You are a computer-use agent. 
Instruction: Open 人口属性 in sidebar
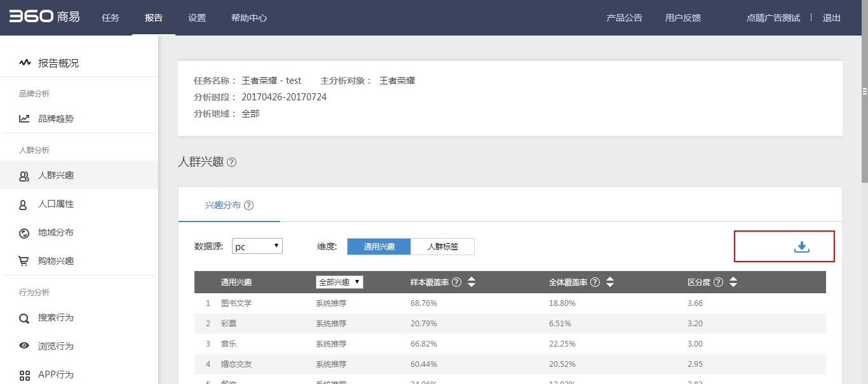tap(56, 204)
